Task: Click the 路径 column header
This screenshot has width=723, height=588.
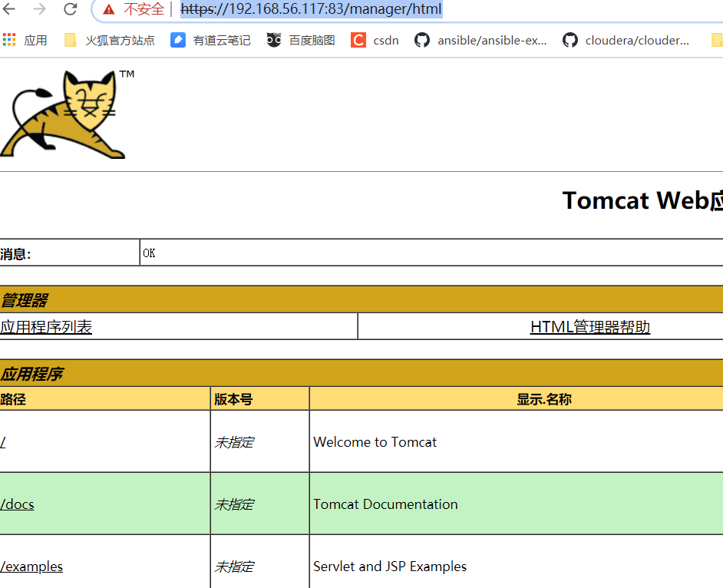Action: [104, 399]
